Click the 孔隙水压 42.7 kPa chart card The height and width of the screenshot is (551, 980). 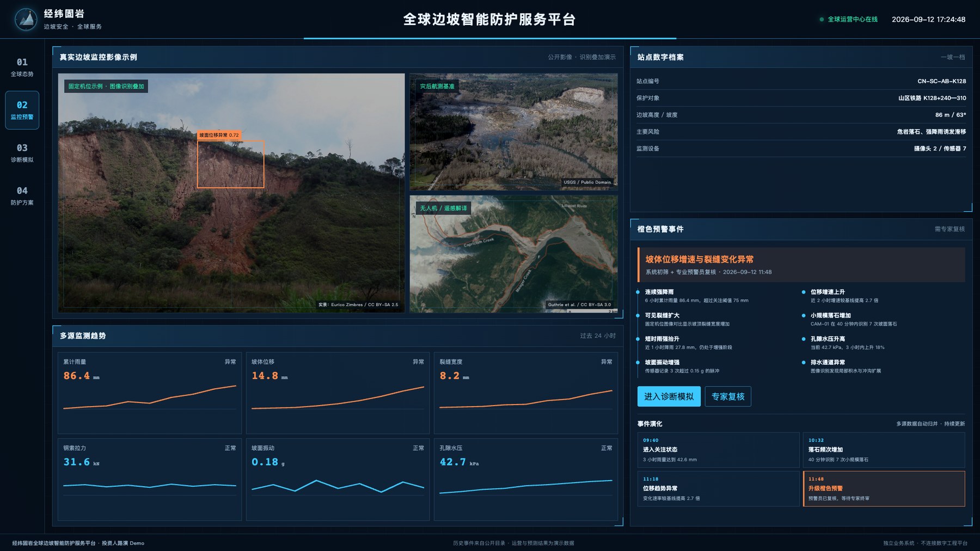(x=526, y=480)
